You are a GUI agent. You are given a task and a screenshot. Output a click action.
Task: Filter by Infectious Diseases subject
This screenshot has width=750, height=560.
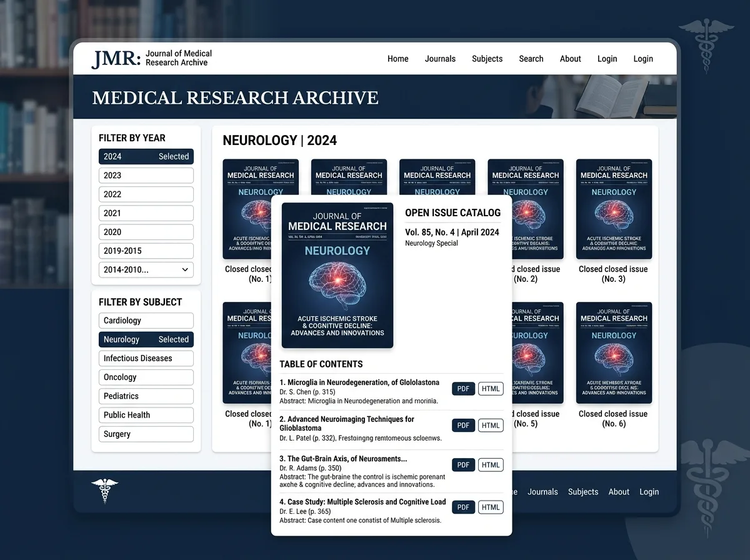(x=146, y=358)
